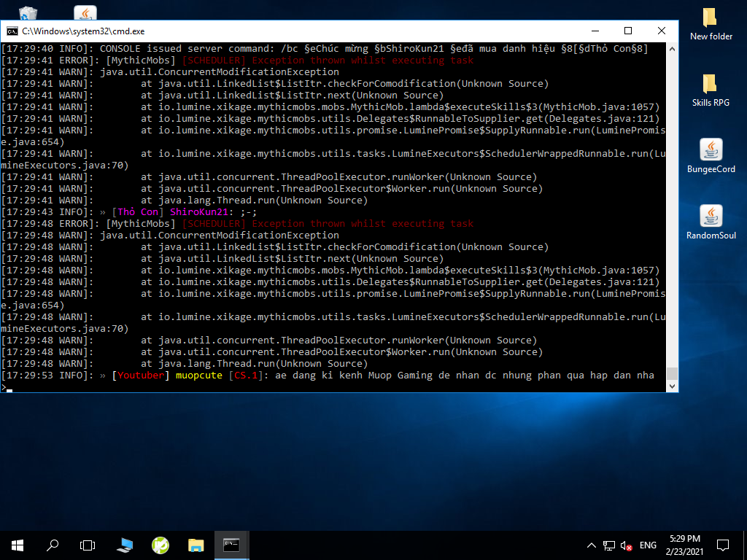Open File Explorer from the taskbar

(x=196, y=545)
